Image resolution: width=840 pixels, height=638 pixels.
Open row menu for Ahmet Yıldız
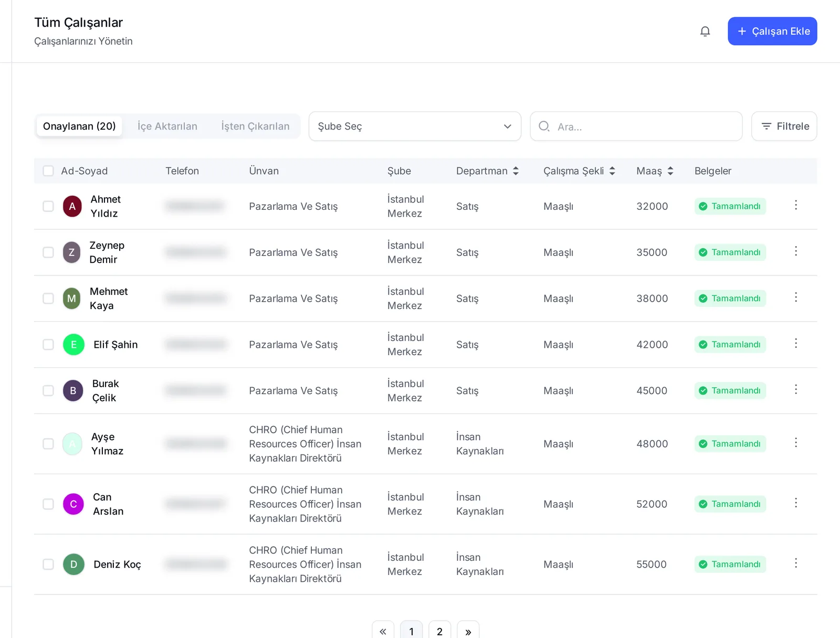(x=796, y=205)
